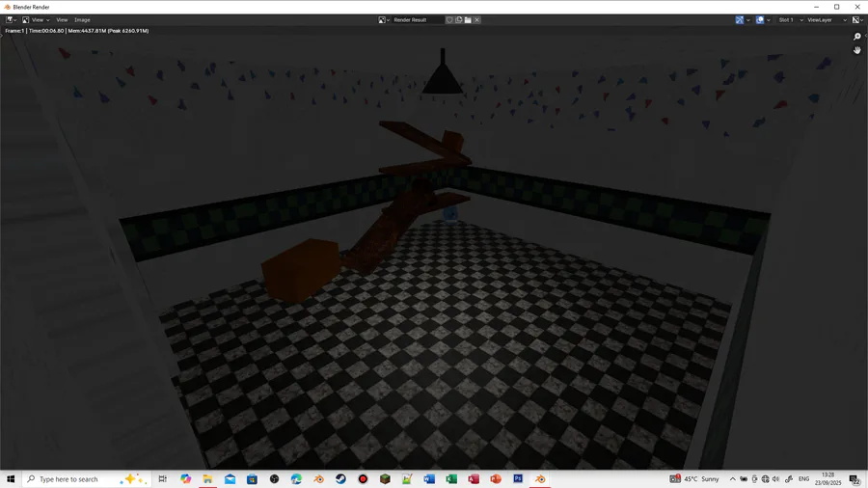Expand the overlays options dropdown arrow

click(769, 20)
